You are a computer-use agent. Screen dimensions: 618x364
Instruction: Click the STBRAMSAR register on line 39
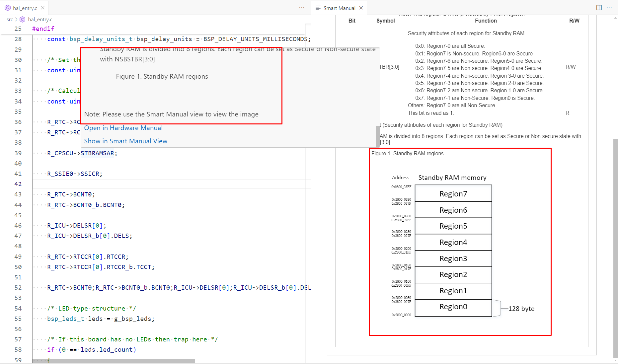click(97, 153)
